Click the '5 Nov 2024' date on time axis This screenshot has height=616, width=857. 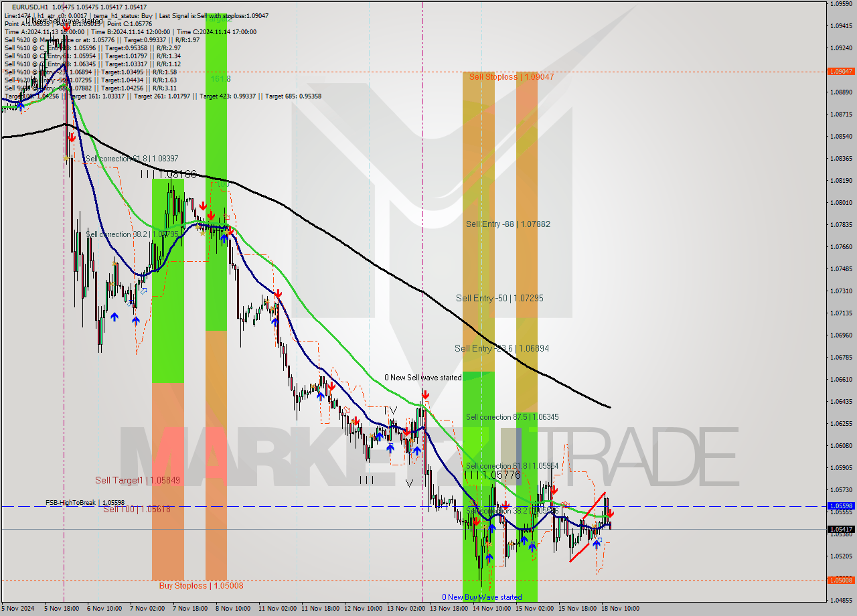click(x=18, y=609)
